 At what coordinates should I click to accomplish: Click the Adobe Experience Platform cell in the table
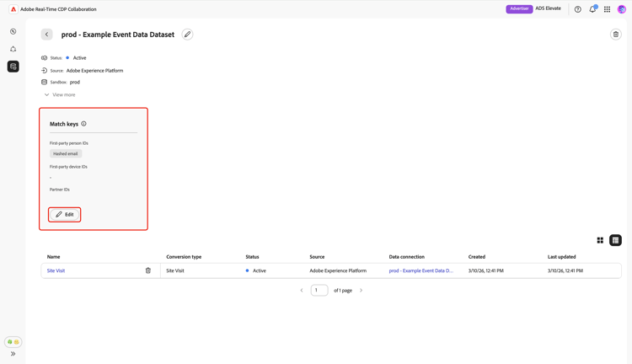click(338, 270)
